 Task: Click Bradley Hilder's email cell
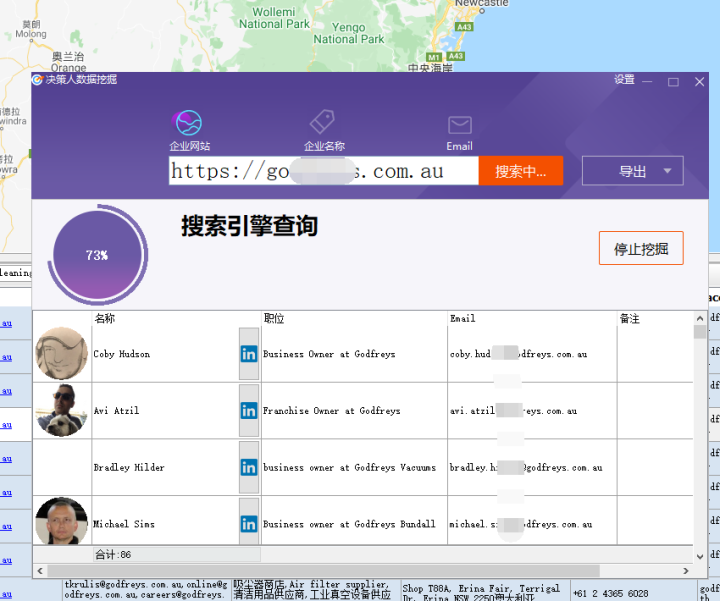coord(532,468)
